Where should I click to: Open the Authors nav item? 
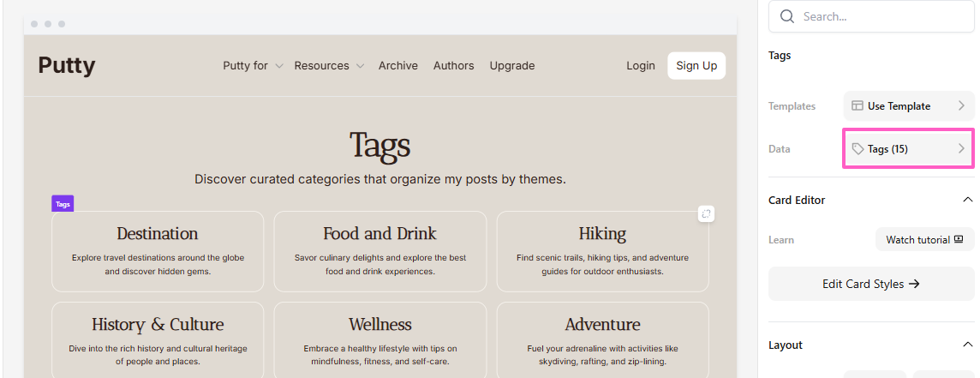[x=453, y=66]
